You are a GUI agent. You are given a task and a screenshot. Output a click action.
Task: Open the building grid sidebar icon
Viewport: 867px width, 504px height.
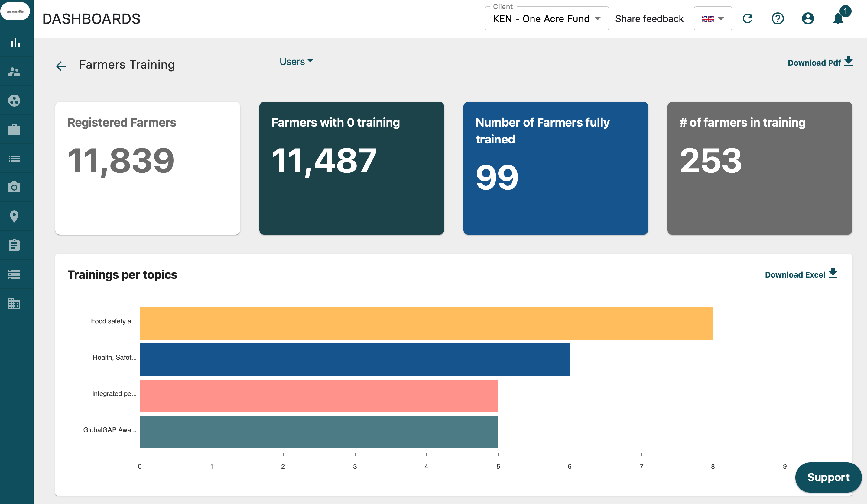pyautogui.click(x=14, y=303)
